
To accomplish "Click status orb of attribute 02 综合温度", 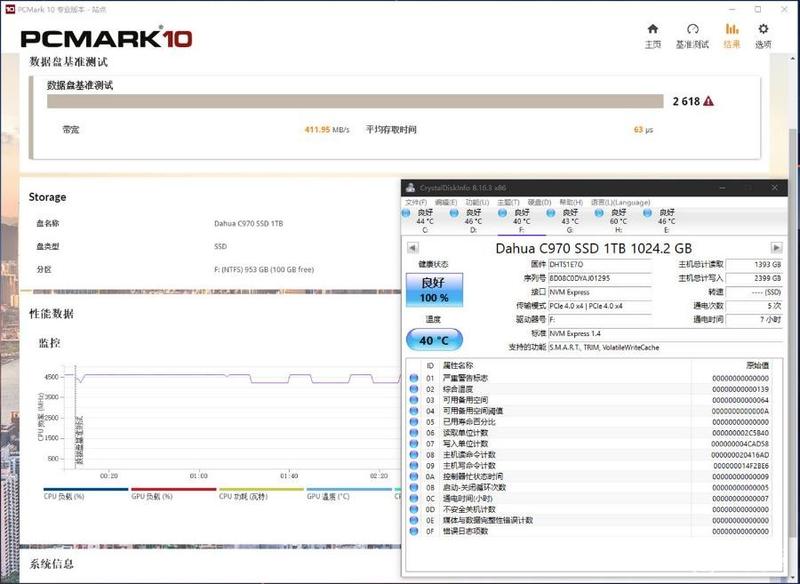I will [414, 389].
